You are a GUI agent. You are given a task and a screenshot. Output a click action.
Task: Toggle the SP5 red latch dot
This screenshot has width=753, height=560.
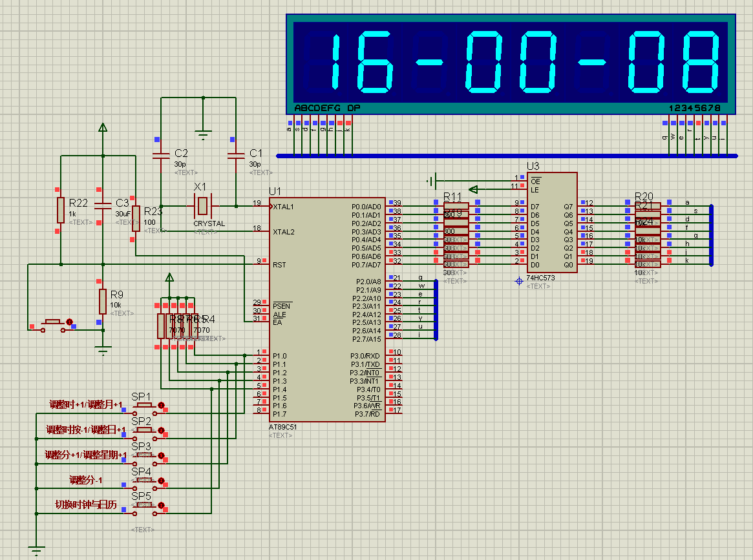(x=162, y=505)
